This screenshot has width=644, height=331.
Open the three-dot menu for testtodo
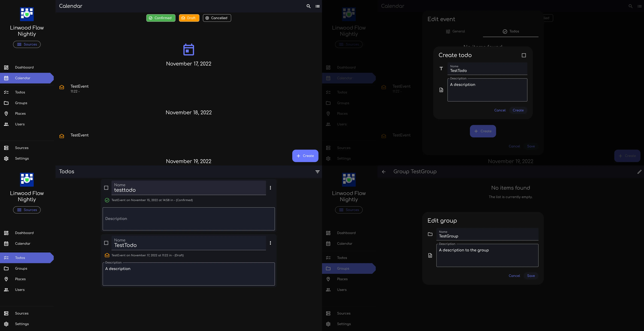pos(270,188)
